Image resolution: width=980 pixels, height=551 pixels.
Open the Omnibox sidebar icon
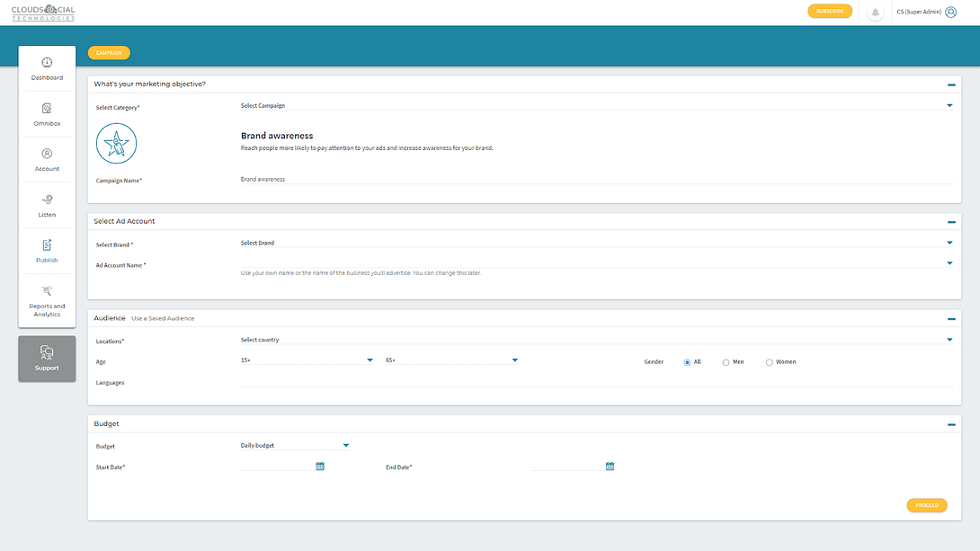pyautogui.click(x=47, y=109)
